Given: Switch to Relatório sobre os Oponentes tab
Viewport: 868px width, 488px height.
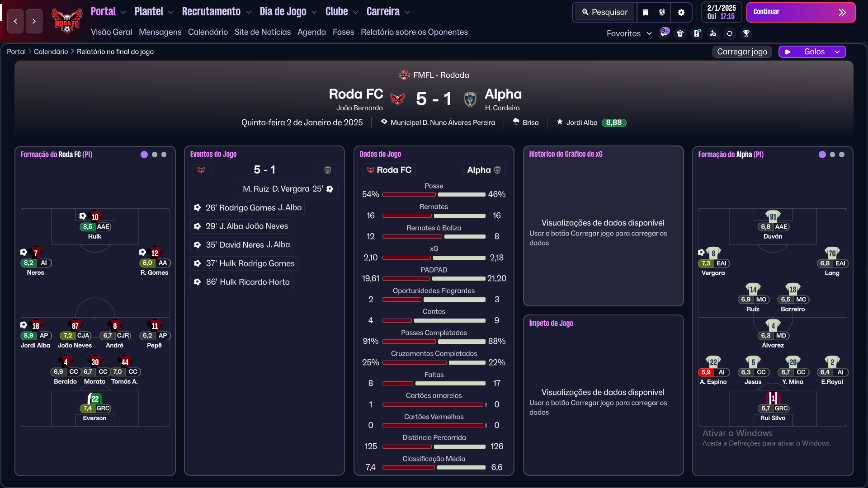Looking at the screenshot, I should point(414,32).
